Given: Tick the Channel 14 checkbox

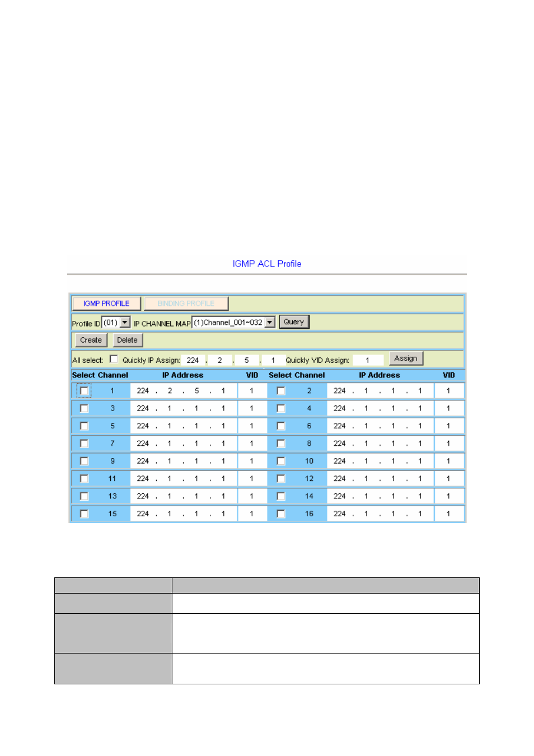Looking at the screenshot, I should pyautogui.click(x=281, y=496).
